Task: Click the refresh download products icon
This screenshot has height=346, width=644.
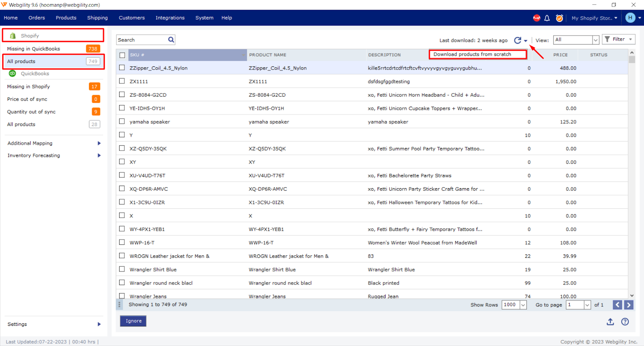Action: 518,40
